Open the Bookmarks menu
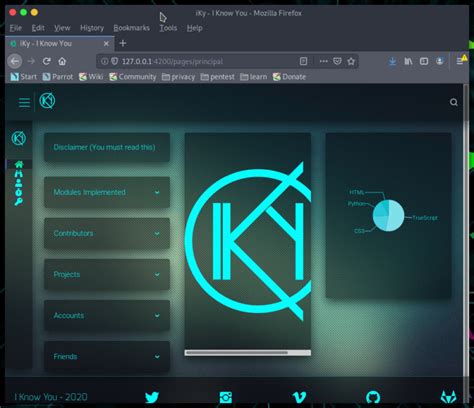Viewport: 474px width, 408px height. tap(131, 28)
